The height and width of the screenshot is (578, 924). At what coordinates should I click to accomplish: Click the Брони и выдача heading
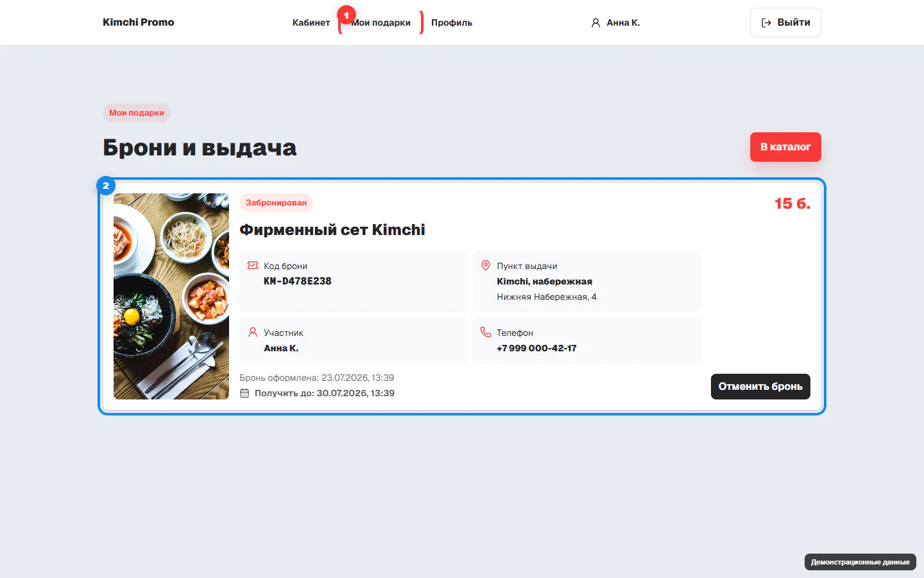coord(200,148)
